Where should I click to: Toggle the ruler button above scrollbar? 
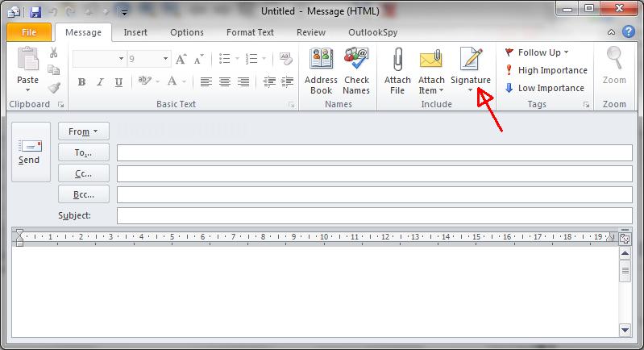pos(625,238)
